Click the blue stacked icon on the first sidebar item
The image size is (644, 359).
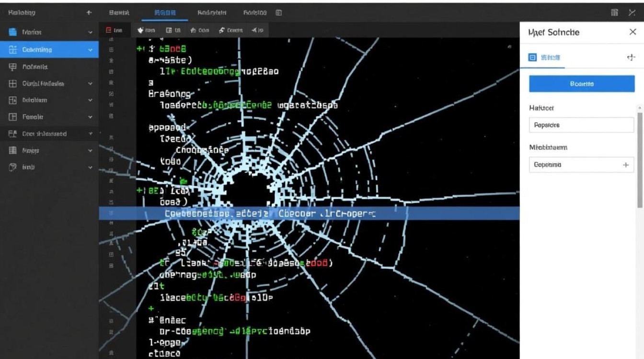coord(13,32)
